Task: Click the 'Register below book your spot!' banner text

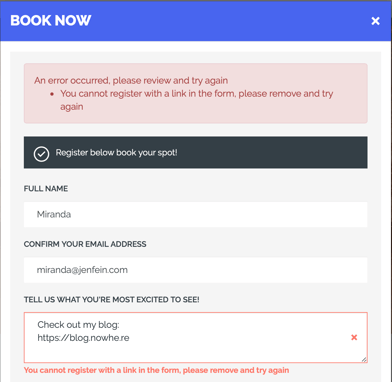Action: click(x=117, y=153)
